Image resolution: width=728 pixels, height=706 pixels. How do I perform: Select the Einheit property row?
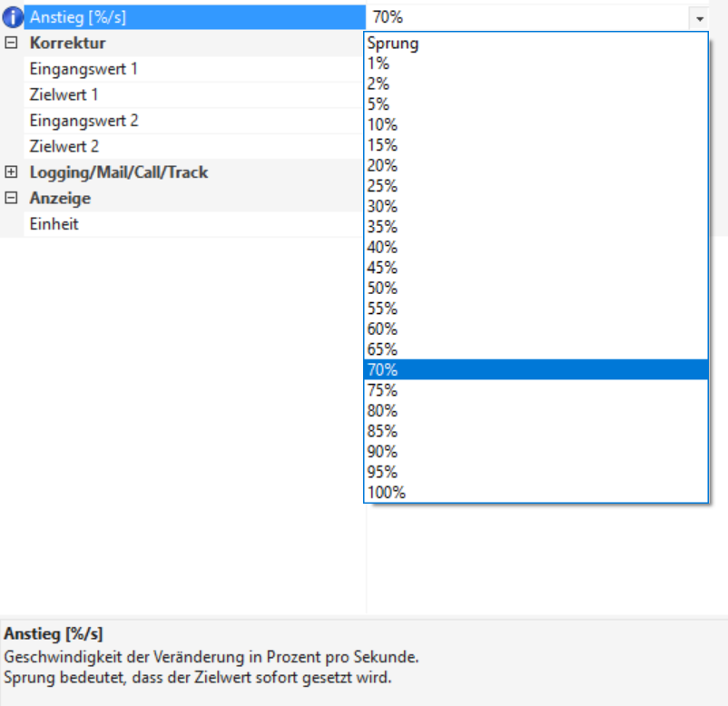(54, 224)
